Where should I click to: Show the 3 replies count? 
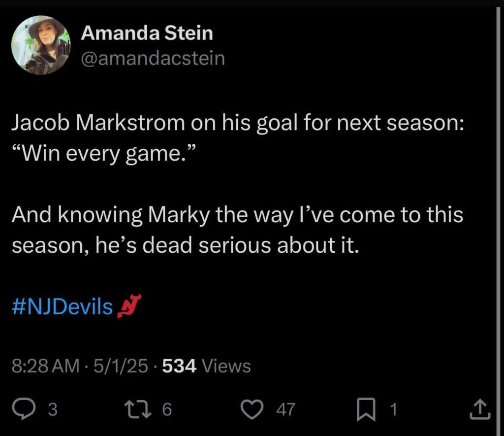click(53, 409)
